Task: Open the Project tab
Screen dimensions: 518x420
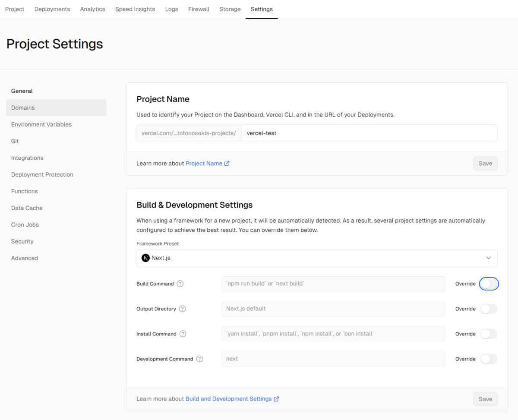Action: pyautogui.click(x=15, y=9)
